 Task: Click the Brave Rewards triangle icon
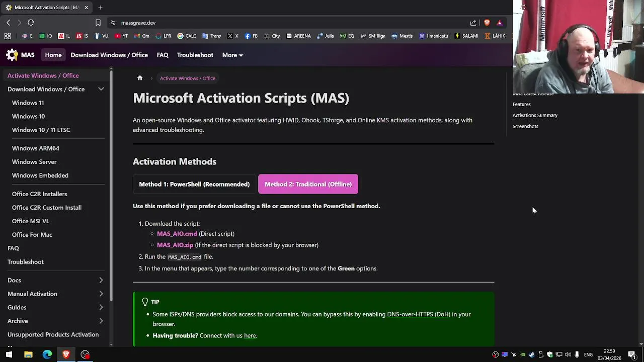(x=500, y=23)
